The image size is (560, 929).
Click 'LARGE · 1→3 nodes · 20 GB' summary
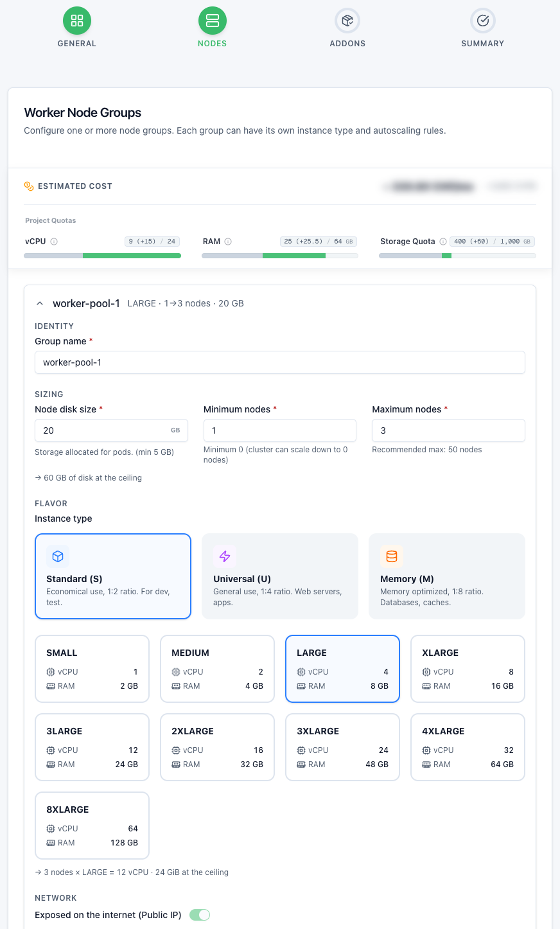186,303
